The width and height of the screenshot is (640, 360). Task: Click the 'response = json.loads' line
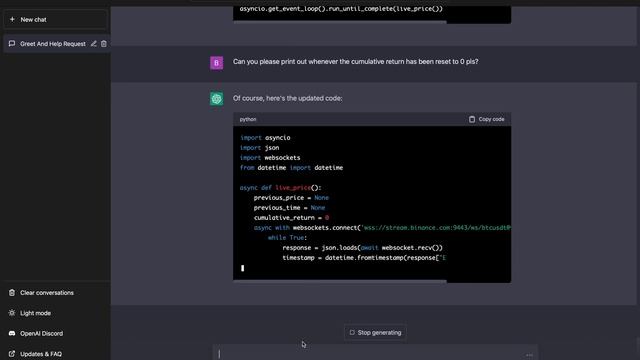pyautogui.click(x=362, y=248)
